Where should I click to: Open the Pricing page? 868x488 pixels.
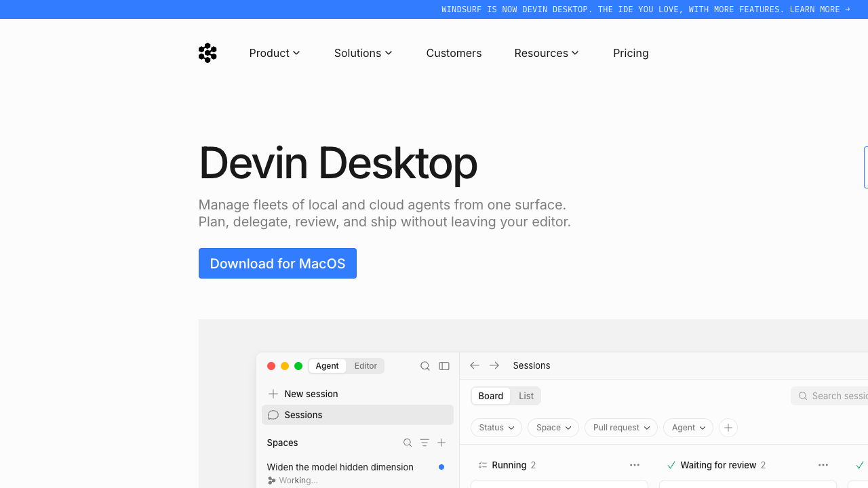coord(631,53)
